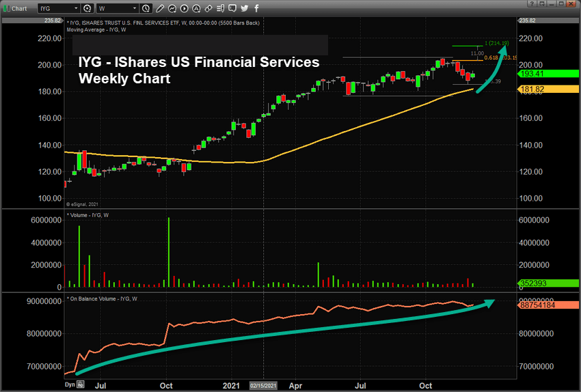The width and height of the screenshot is (581, 392).
Task: Click the yellow 181.82 moving average label
Action: click(x=549, y=89)
